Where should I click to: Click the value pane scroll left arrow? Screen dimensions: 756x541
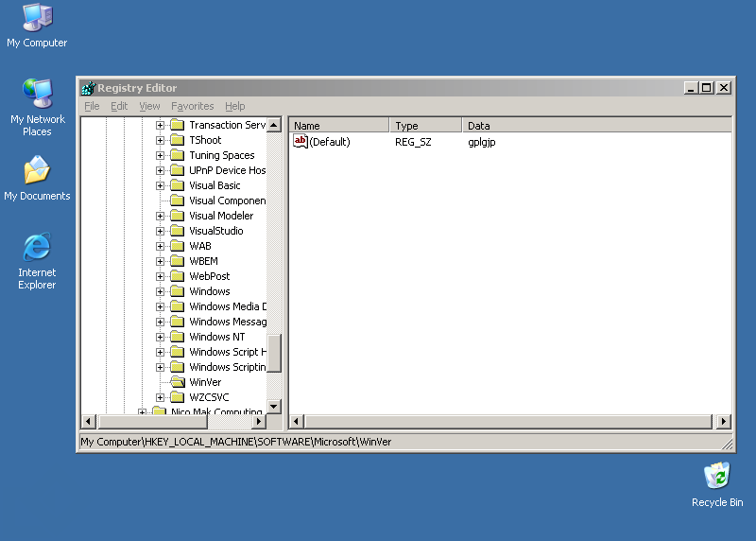(x=297, y=421)
